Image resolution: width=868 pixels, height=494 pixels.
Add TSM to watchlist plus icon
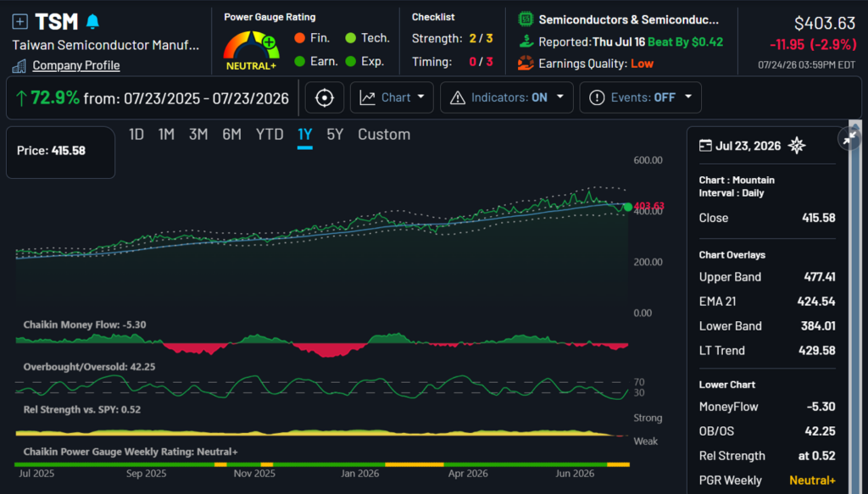[x=20, y=21]
